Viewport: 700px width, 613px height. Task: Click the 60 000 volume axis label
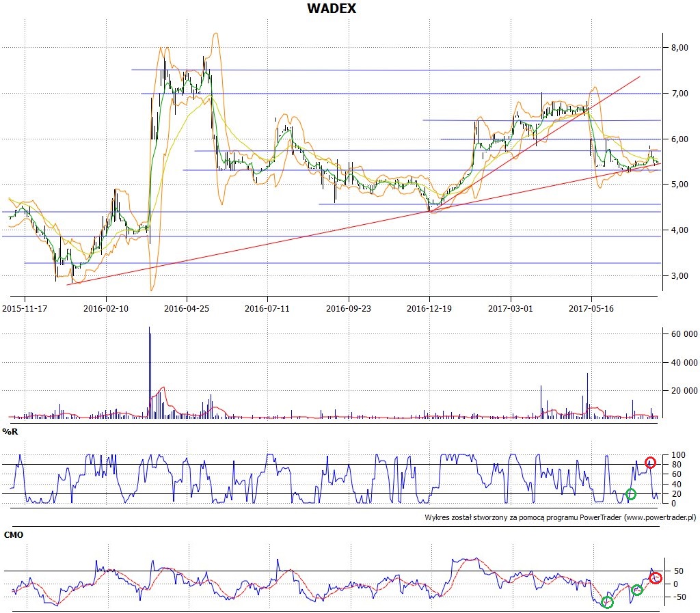684,333
